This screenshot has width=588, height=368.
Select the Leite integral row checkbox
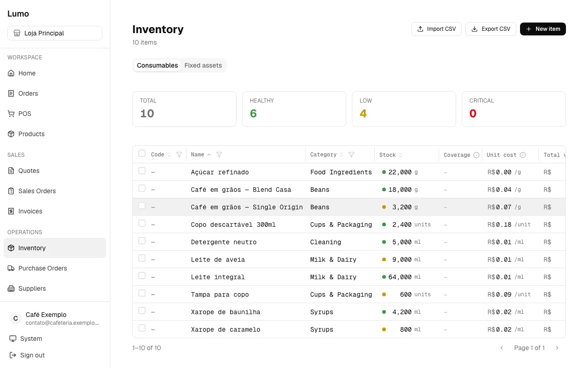(142, 276)
